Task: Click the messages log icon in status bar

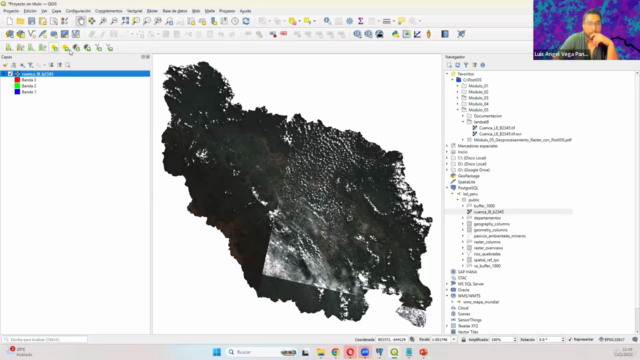Action: pos(635,340)
